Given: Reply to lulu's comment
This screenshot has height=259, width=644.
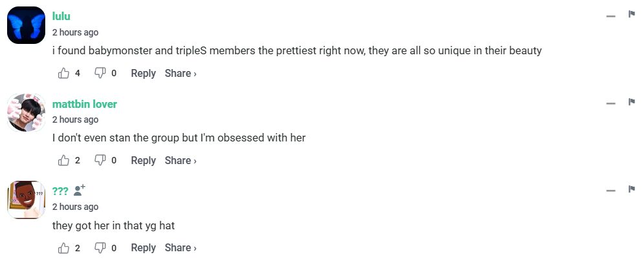Looking at the screenshot, I should click(x=143, y=74).
